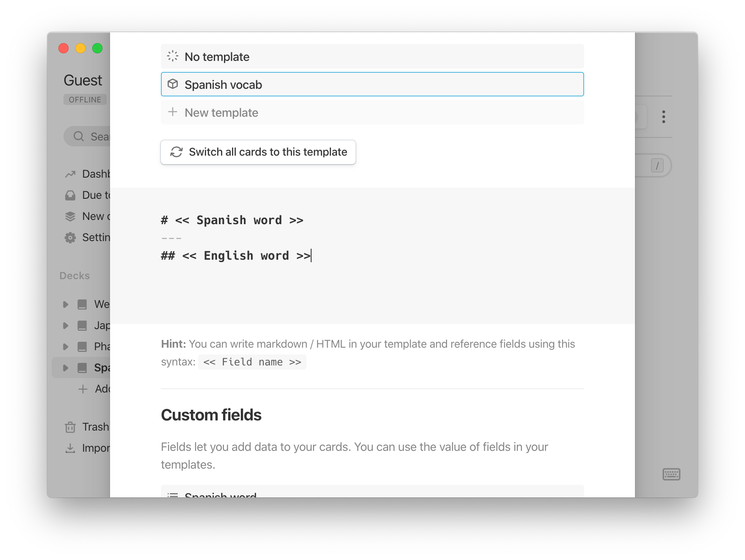Click the Import download arrow icon
Image resolution: width=745 pixels, height=560 pixels.
tap(70, 448)
